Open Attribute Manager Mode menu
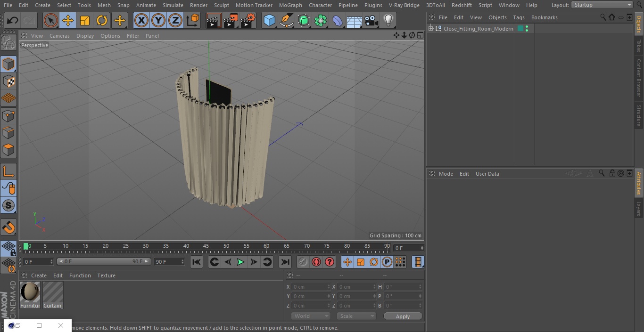 446,174
